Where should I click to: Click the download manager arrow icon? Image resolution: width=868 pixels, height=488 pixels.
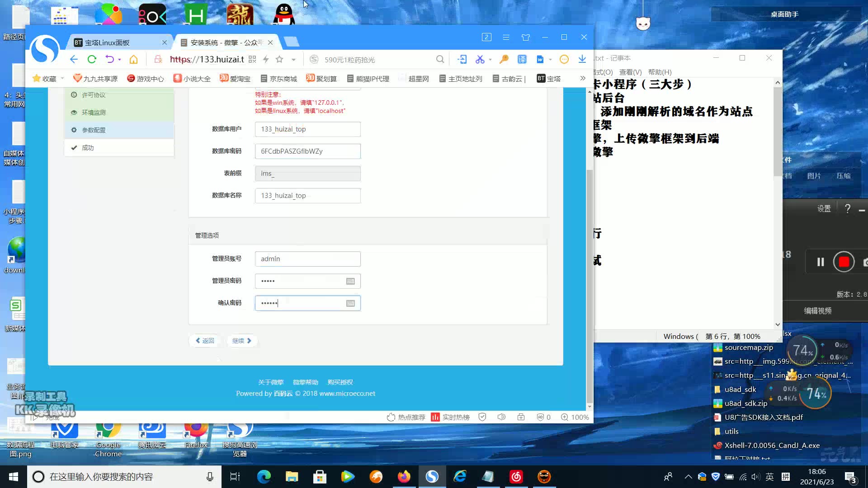(x=582, y=59)
